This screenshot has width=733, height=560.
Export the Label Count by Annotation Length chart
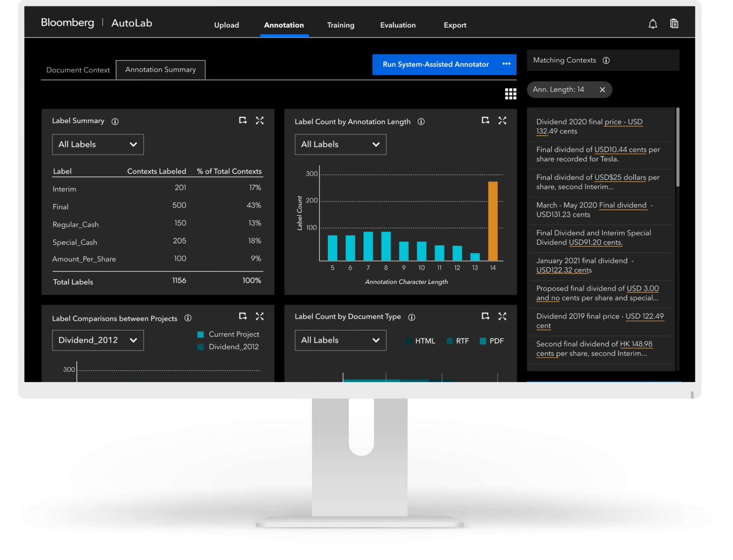coord(485,120)
